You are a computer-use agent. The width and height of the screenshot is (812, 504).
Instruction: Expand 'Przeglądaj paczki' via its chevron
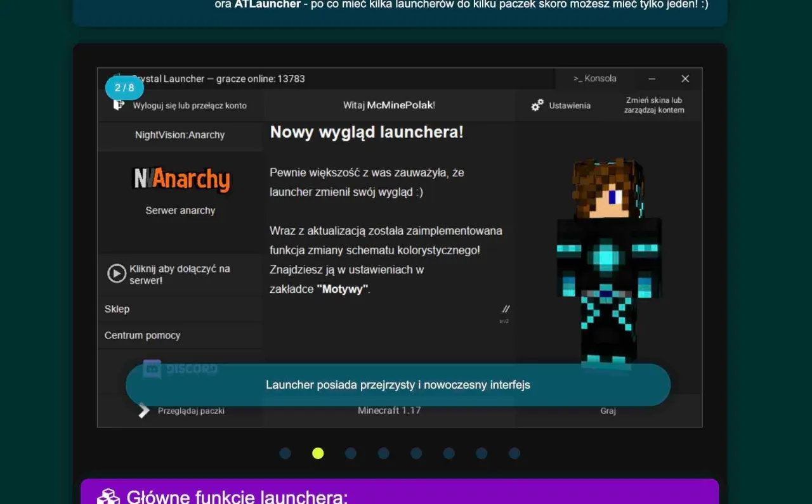tap(143, 410)
